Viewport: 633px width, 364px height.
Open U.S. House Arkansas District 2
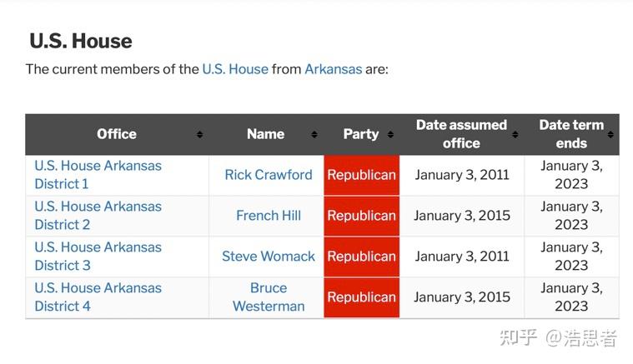[98, 215]
